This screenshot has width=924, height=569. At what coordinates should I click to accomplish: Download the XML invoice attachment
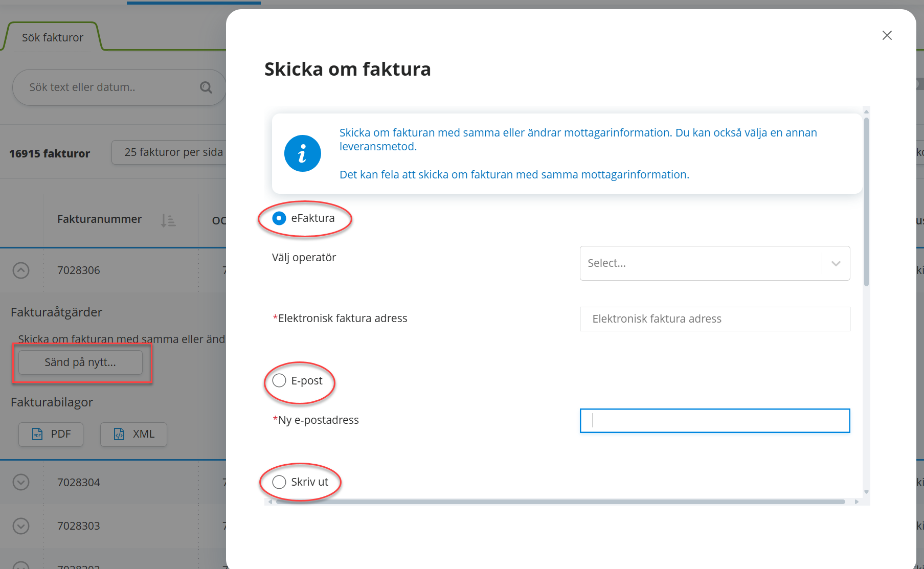pyautogui.click(x=133, y=434)
